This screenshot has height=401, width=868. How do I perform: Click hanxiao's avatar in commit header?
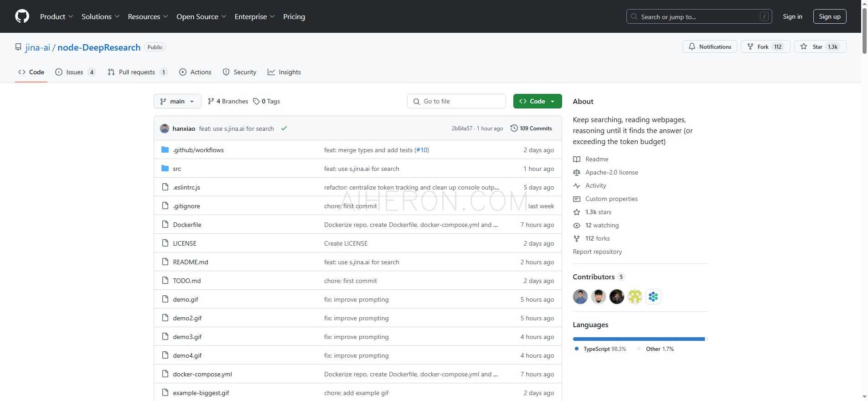click(x=165, y=129)
